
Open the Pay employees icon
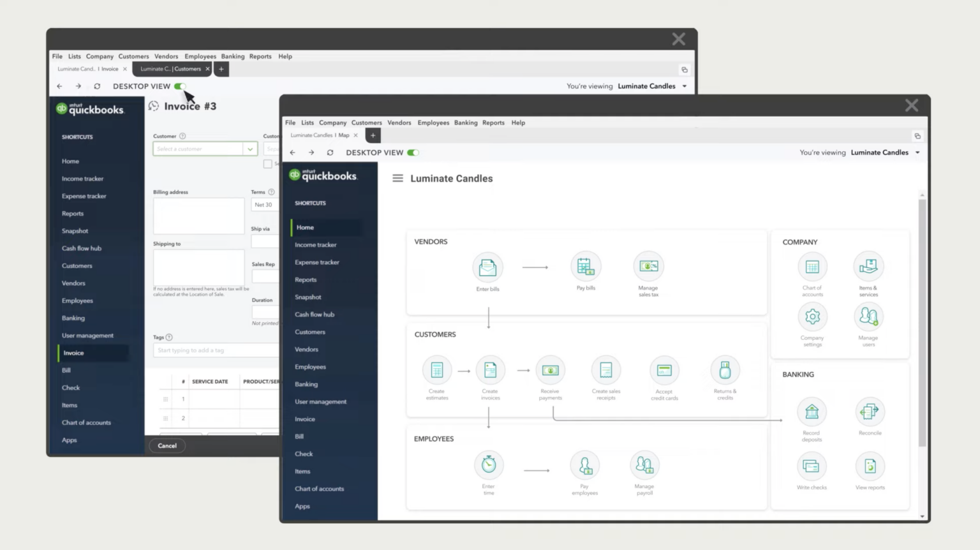coord(585,465)
